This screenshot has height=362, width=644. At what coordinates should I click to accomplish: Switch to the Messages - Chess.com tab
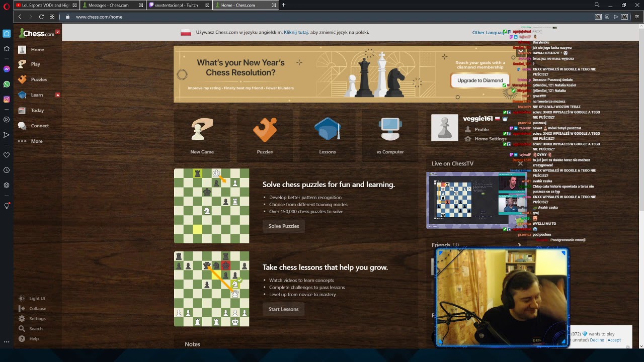[x=113, y=5]
